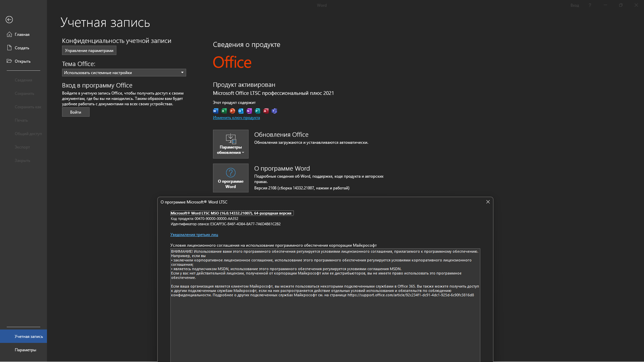
Task: Click the Outlook icon in product list
Action: click(241, 111)
